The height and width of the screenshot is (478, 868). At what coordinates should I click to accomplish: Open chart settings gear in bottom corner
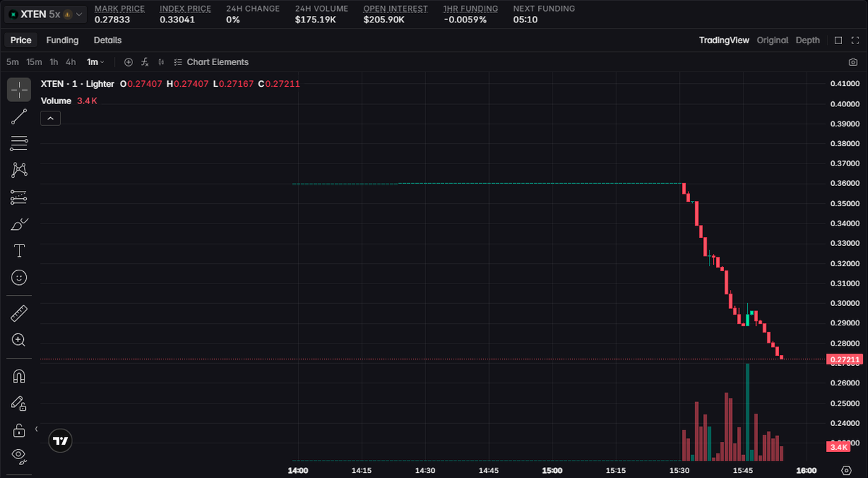(x=846, y=470)
